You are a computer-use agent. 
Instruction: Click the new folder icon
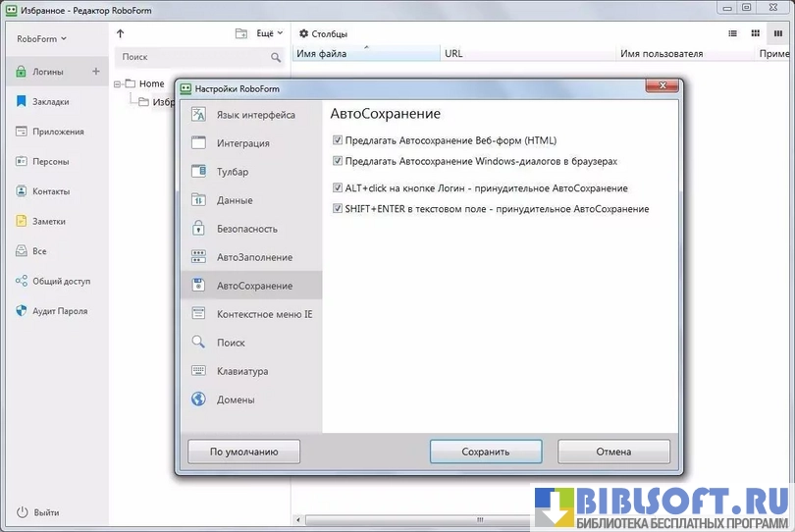pos(241,33)
